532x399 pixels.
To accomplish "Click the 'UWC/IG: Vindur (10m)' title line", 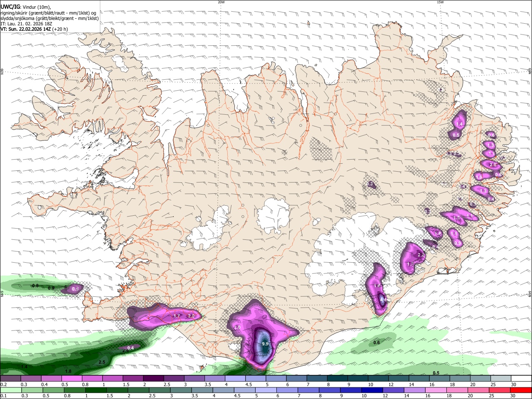I will point(26,7).
